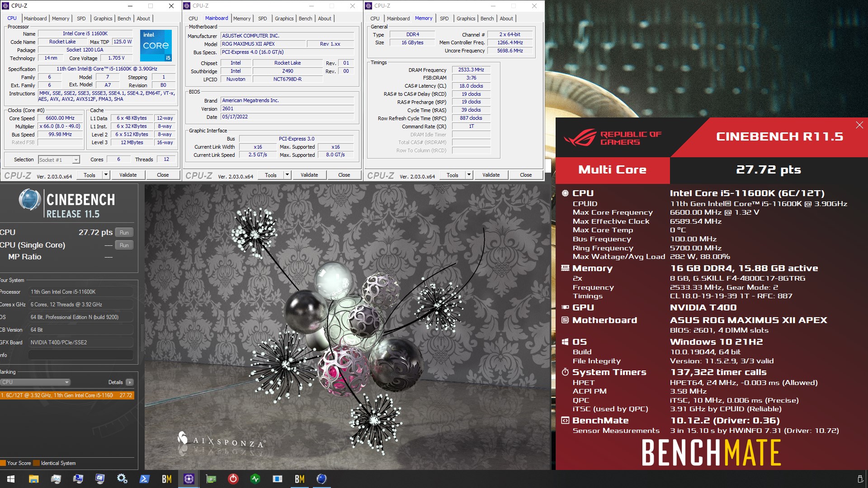Run the CPU (Single Core) test
868x488 pixels.
124,245
